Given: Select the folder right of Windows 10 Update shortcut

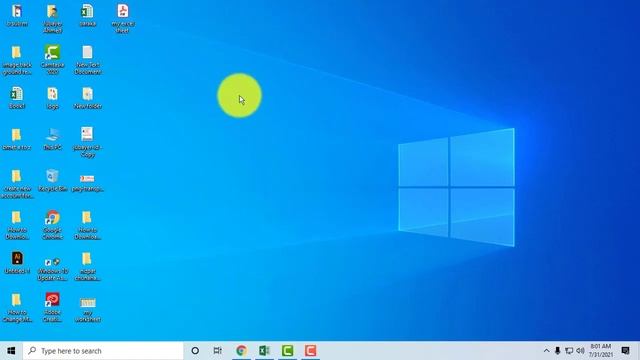Looking at the screenshot, I should pyautogui.click(x=87, y=266).
